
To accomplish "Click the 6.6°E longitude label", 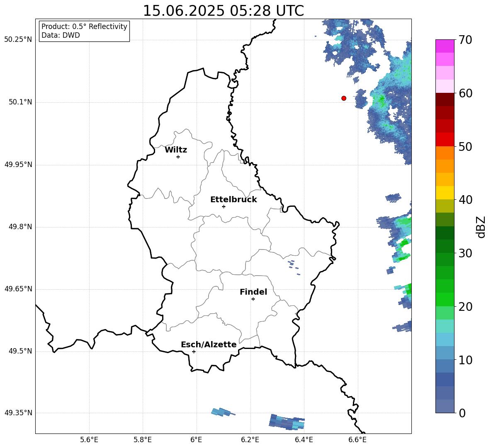I will tap(357, 440).
